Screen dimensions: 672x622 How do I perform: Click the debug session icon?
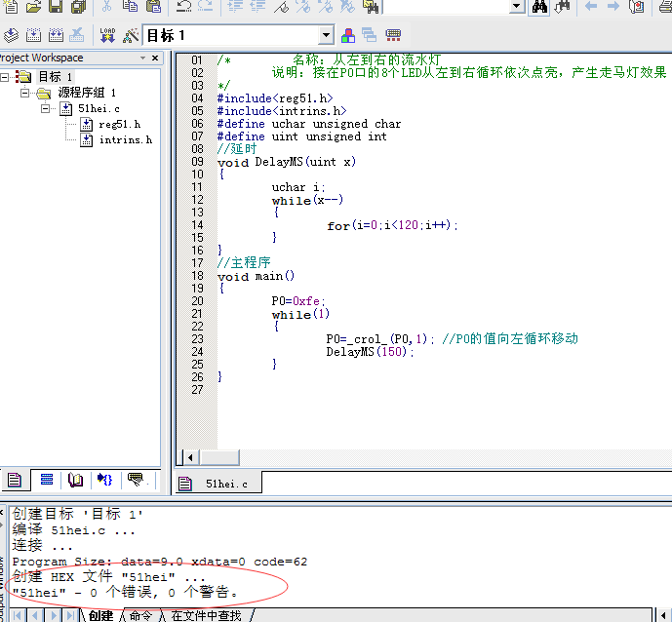(x=637, y=7)
